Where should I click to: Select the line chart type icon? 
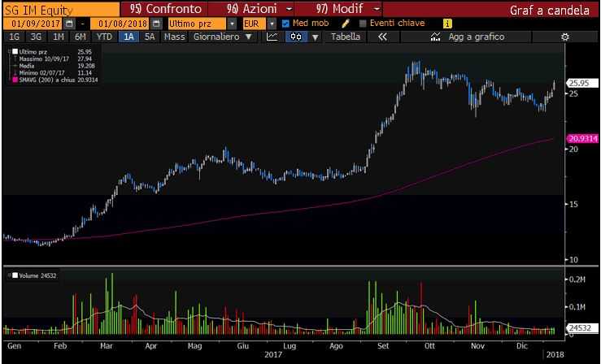tap(272, 37)
